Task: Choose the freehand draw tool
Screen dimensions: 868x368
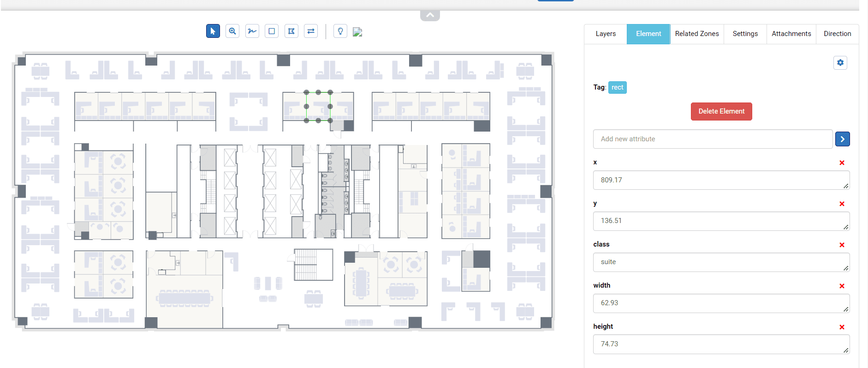Action: (x=252, y=31)
